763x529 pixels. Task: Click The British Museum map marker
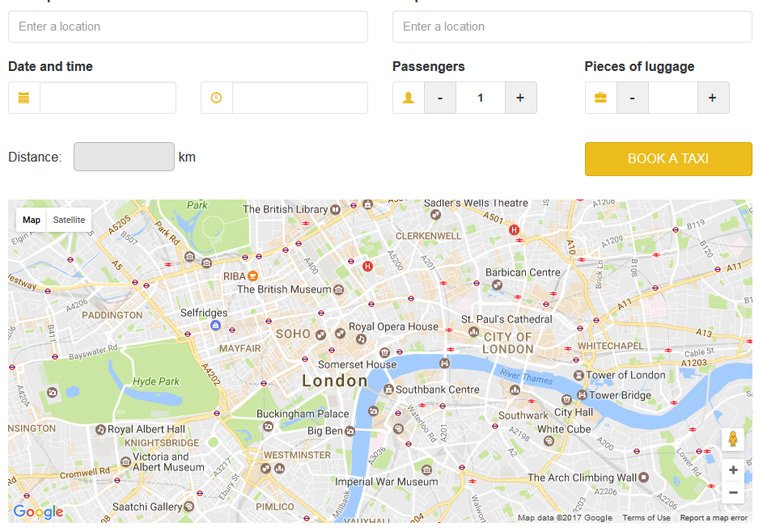click(338, 290)
